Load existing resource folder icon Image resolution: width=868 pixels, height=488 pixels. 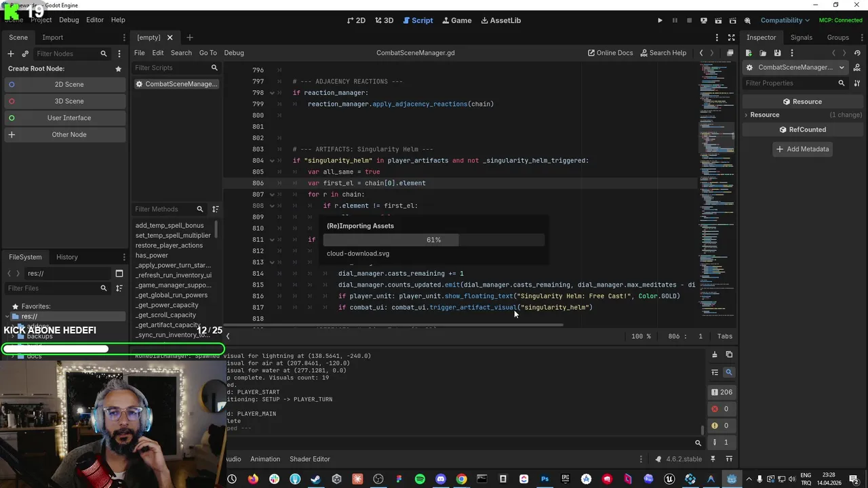[763, 53]
